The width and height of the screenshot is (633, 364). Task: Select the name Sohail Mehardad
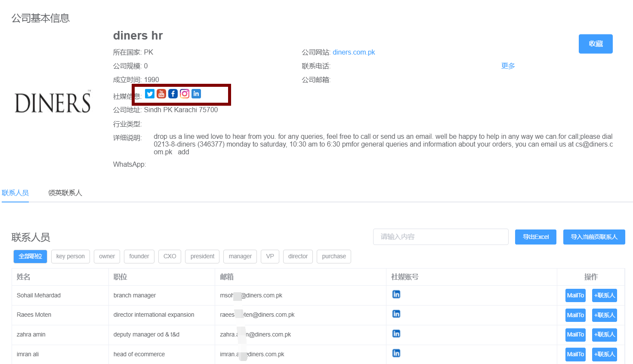[x=39, y=295]
